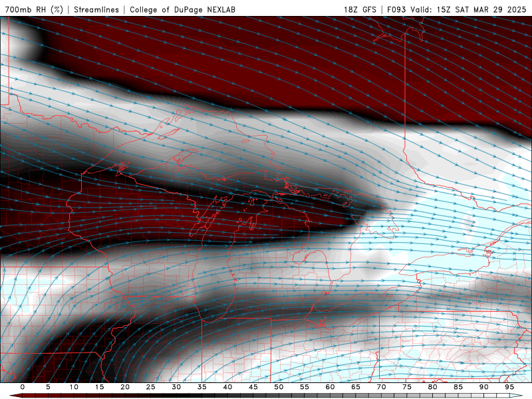The width and height of the screenshot is (532, 399).
Task: Click the '80' value on the color scale
Action: (432, 387)
